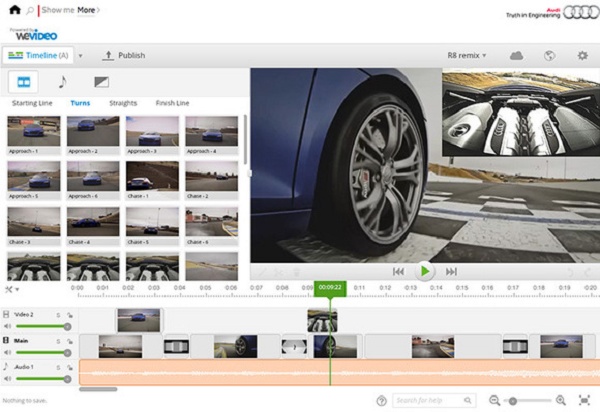Lock the Audio 1 track
Image resolution: width=600 pixels, height=412 pixels.
(x=70, y=368)
